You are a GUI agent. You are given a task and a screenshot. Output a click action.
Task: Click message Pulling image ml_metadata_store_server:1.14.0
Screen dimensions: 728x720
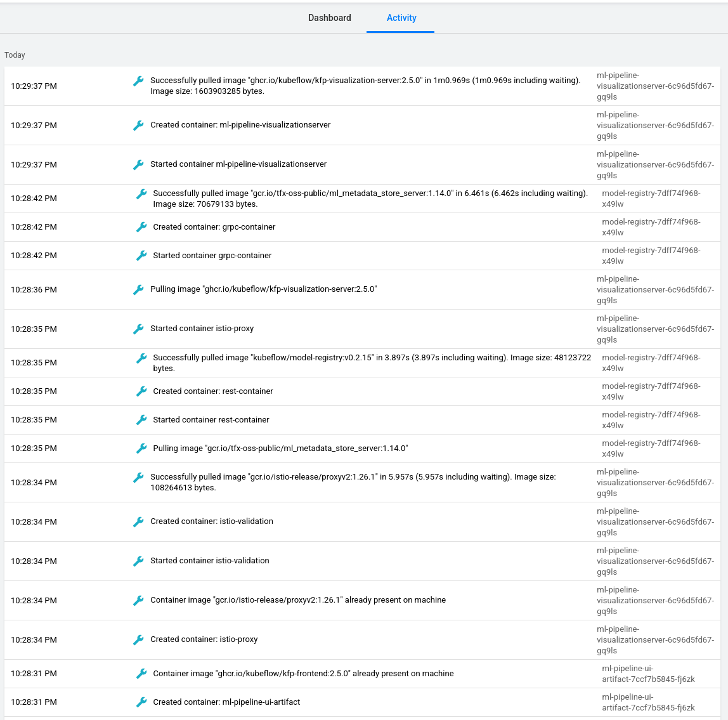point(280,448)
